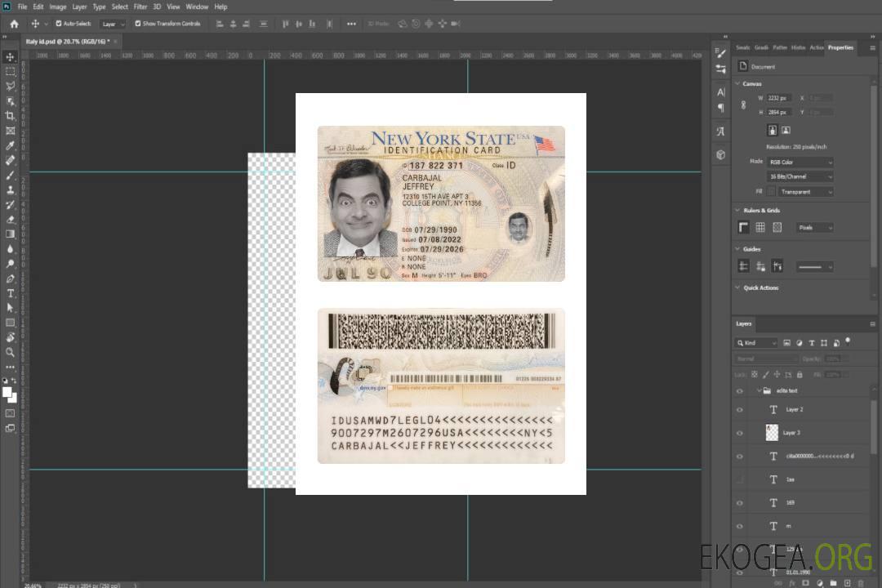882x588 pixels.
Task: Click the Create new layer icon
Action: coord(847,583)
